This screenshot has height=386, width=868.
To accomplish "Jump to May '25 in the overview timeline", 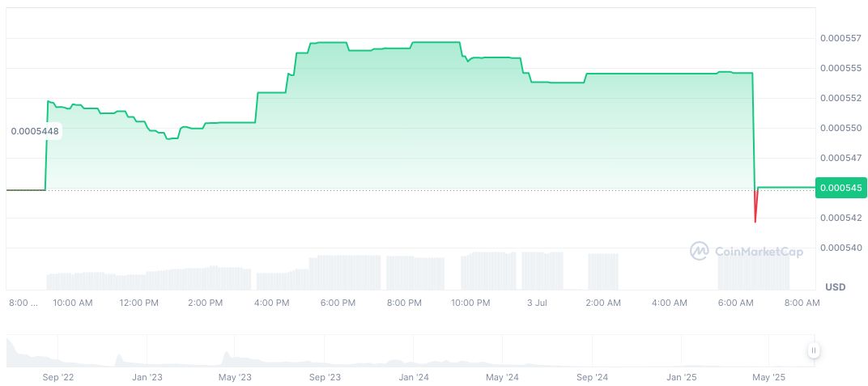I will tap(769, 377).
